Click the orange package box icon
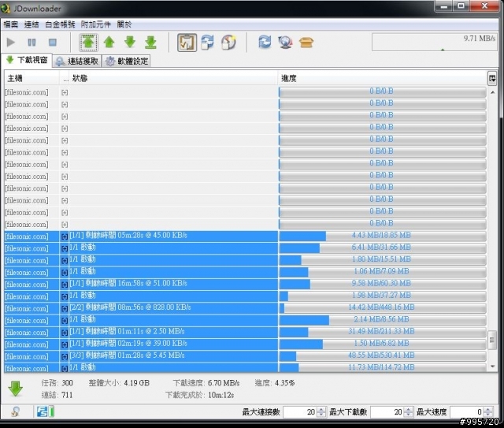This screenshot has width=504, height=428. (306, 42)
